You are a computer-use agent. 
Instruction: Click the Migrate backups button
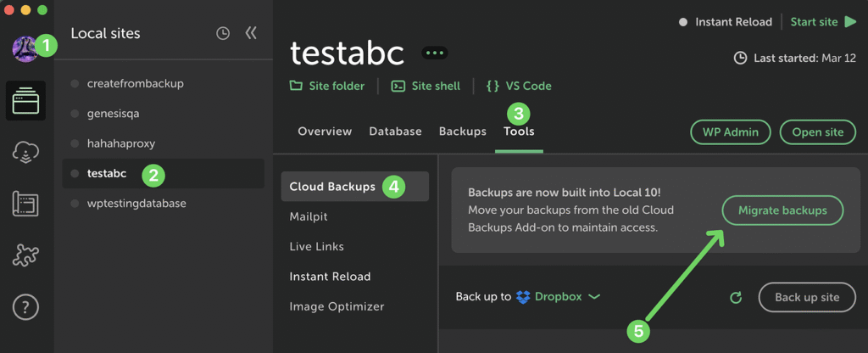pos(782,210)
